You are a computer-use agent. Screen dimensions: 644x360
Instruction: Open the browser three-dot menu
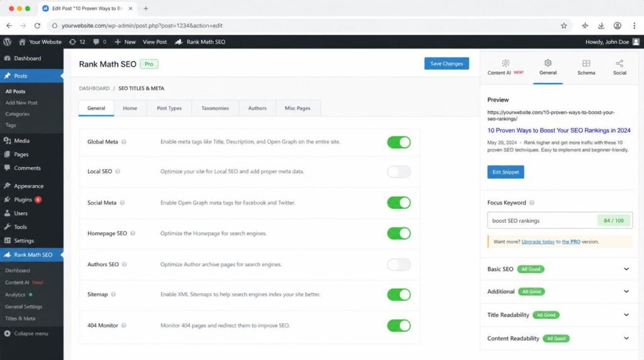point(634,25)
